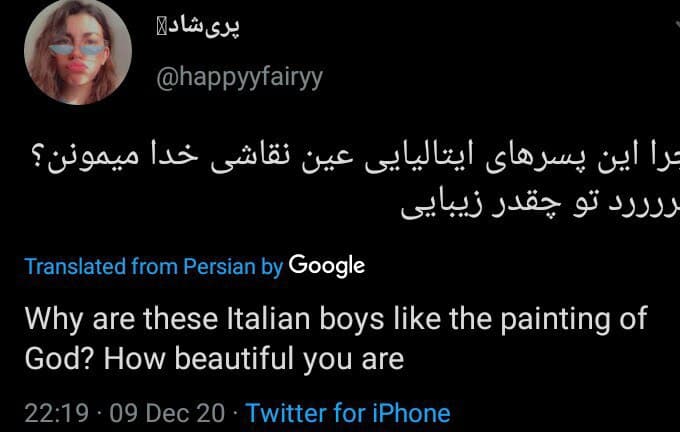Click the '09 Dec 20' date

click(167, 413)
